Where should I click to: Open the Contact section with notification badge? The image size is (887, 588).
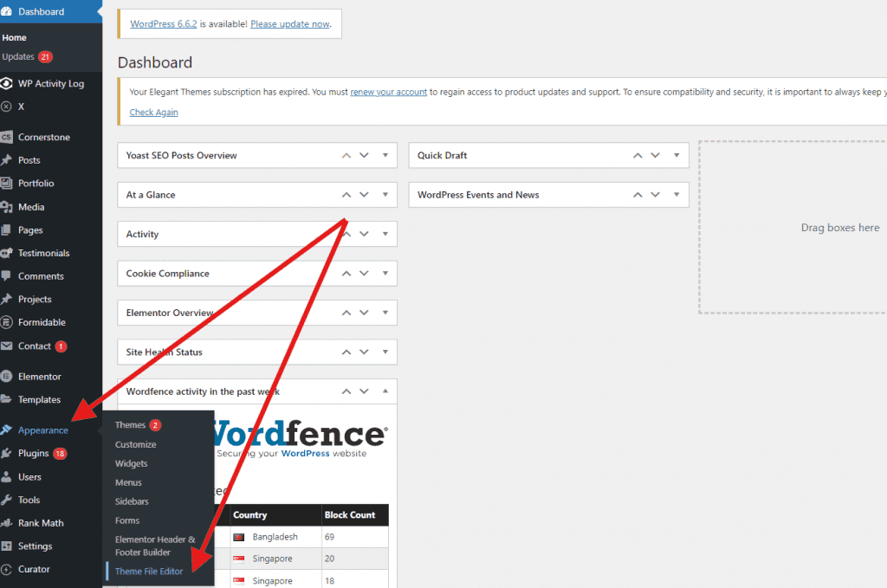33,346
